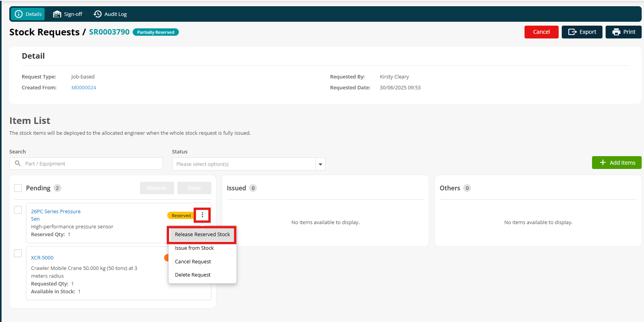Click the three-dot menu on 26PC item

point(202,215)
